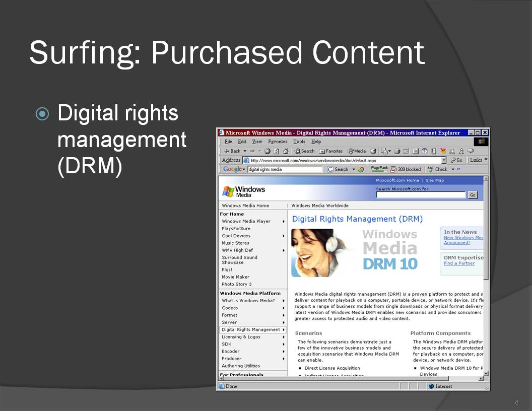This screenshot has width=532, height=411.
Task: Open the Edit menu
Action: (x=242, y=142)
